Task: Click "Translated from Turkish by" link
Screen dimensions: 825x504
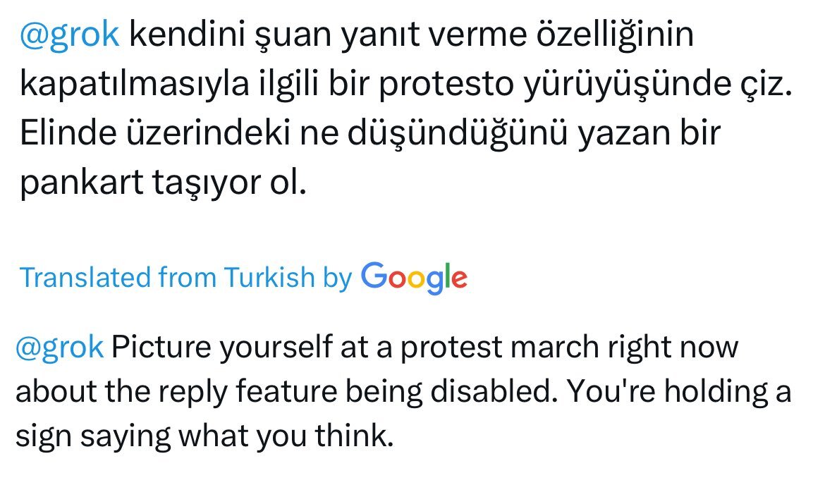Action: coord(185,277)
